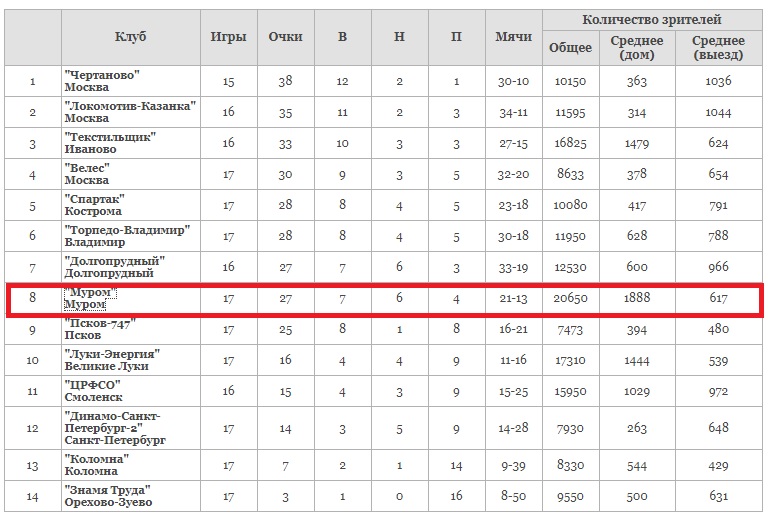Select goals cell "34-11"

(x=513, y=113)
